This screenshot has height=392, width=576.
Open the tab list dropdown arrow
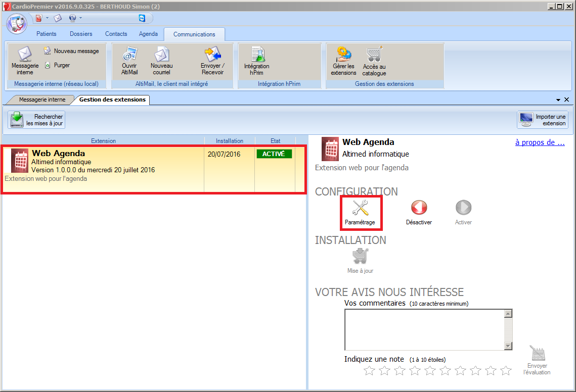coord(558,100)
